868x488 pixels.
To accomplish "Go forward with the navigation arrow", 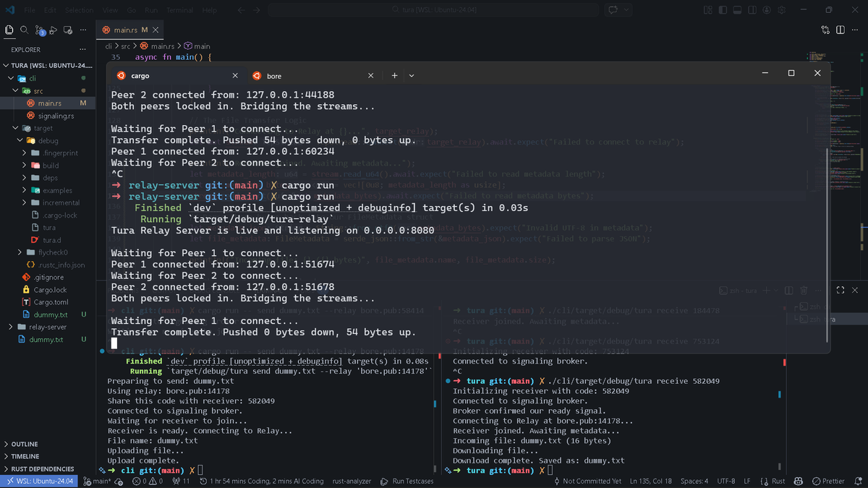I will [x=257, y=10].
